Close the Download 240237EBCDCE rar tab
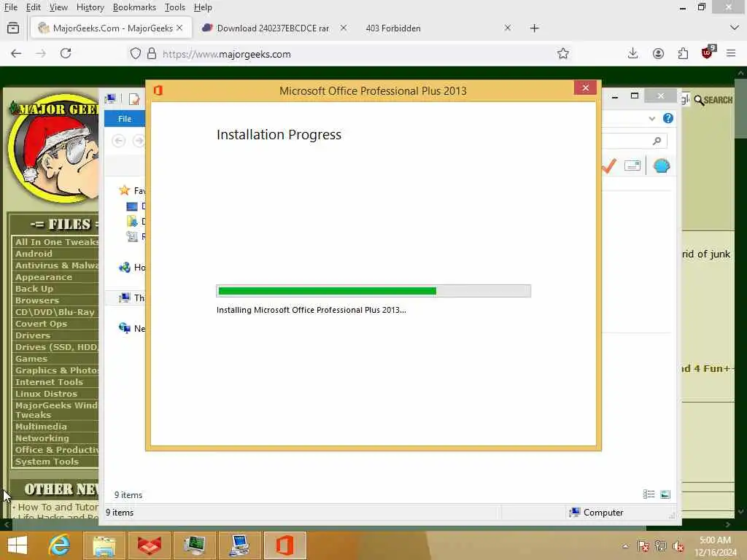Image resolution: width=747 pixels, height=560 pixels. 344,28
